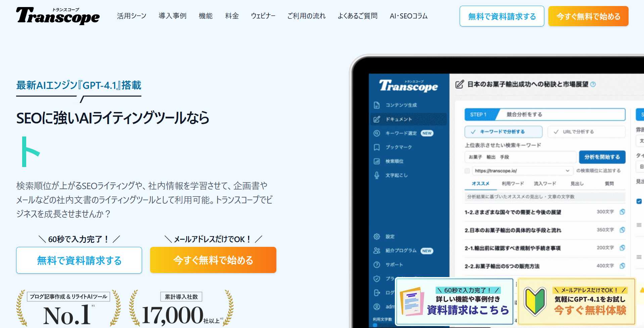Click the header 今すぐ無料で始める orange button

588,16
